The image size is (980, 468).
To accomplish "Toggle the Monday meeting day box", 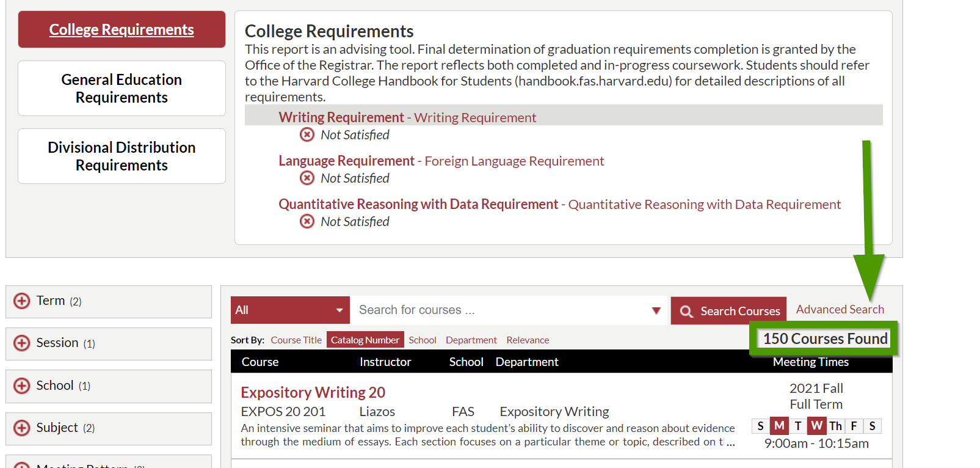I will click(x=779, y=426).
